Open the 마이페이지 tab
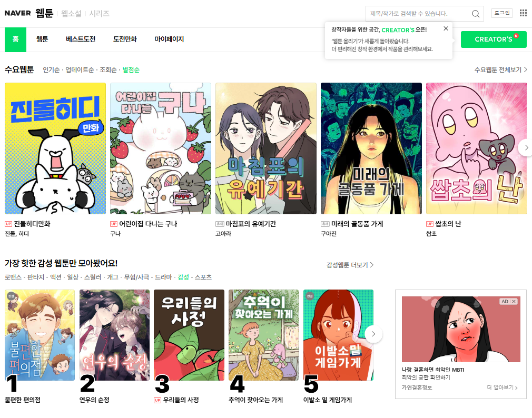 (169, 39)
